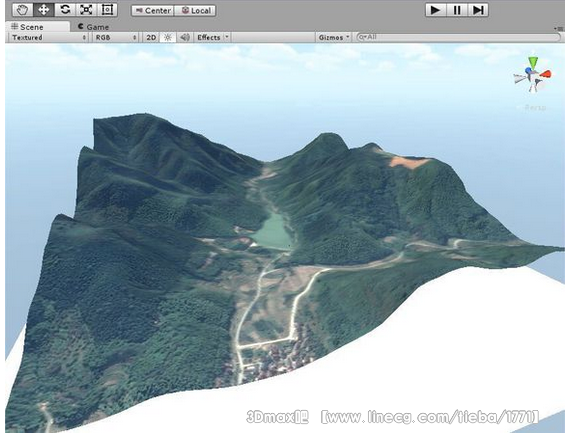Pause the game preview

click(457, 10)
